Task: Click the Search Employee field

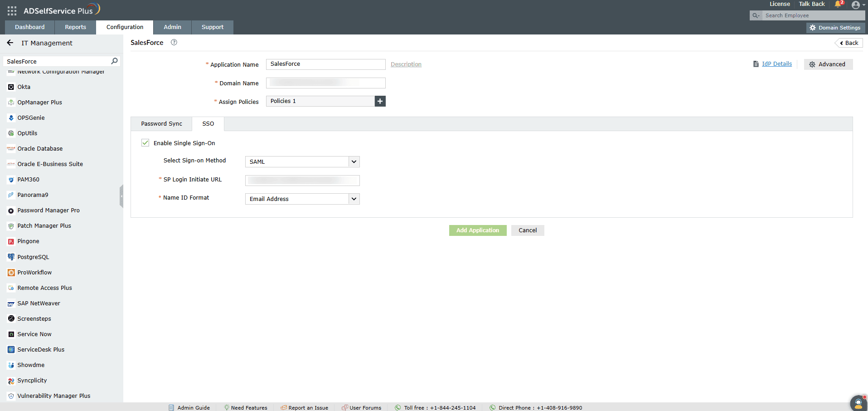Action: (x=813, y=15)
